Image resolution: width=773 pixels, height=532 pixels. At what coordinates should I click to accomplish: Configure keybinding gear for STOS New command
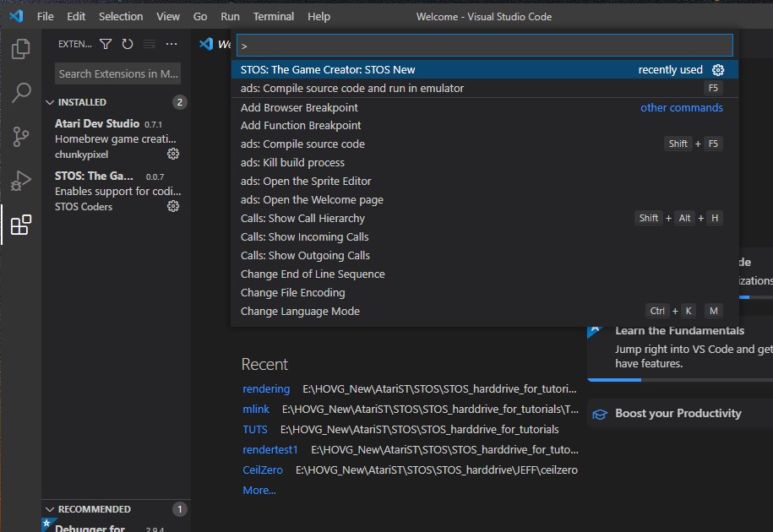click(718, 70)
